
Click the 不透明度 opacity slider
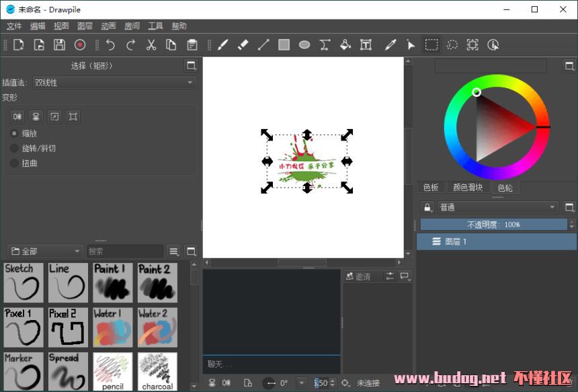(x=493, y=225)
